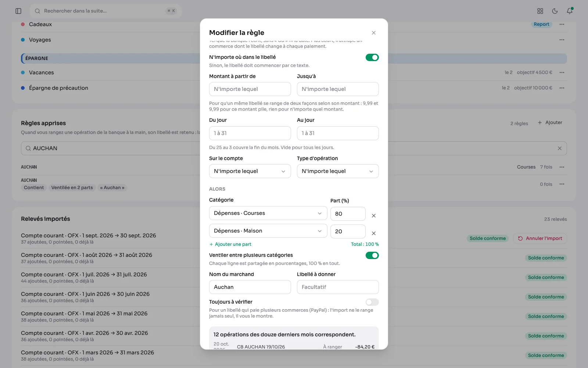Screen dimensions: 588x368
Task: Change the Dépenses · Maison category dropdown
Action: [268, 231]
